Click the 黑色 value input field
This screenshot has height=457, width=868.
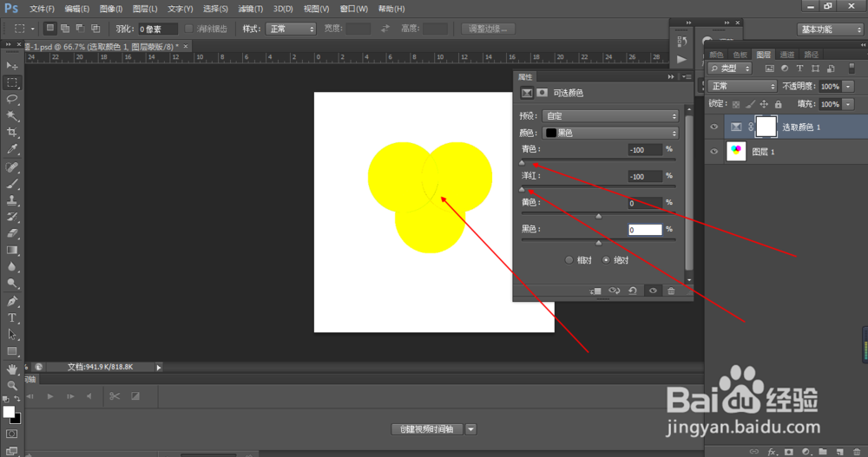tap(645, 230)
